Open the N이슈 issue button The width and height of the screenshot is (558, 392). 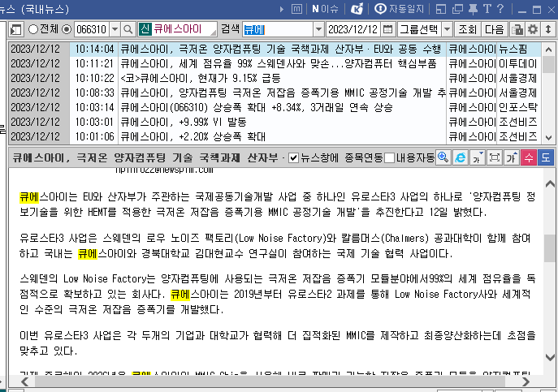325,9
